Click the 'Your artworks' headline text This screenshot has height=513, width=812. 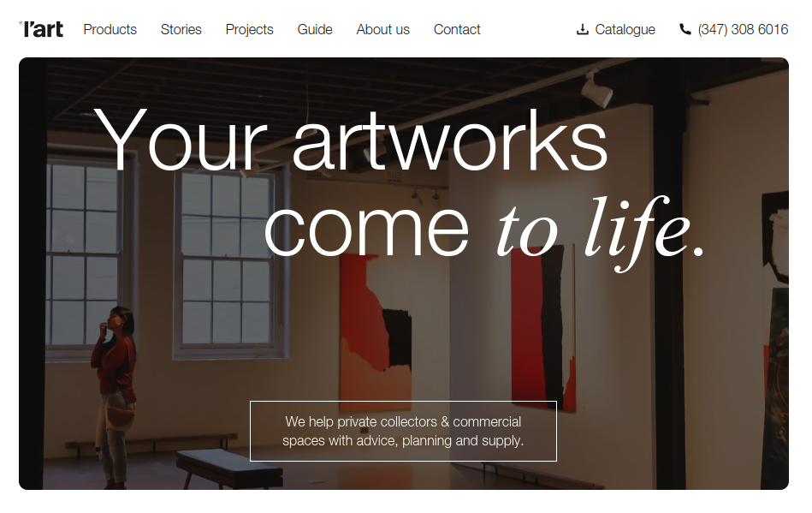pos(351,140)
